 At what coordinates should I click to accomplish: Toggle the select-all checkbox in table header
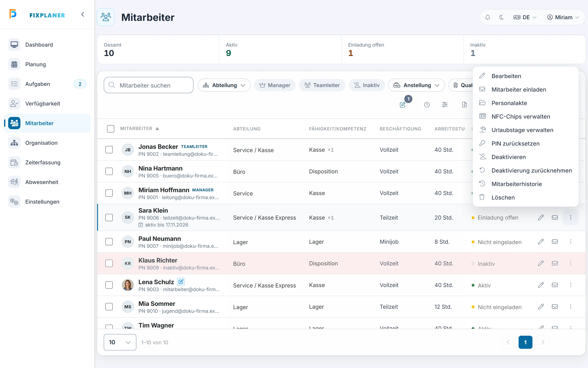110,129
